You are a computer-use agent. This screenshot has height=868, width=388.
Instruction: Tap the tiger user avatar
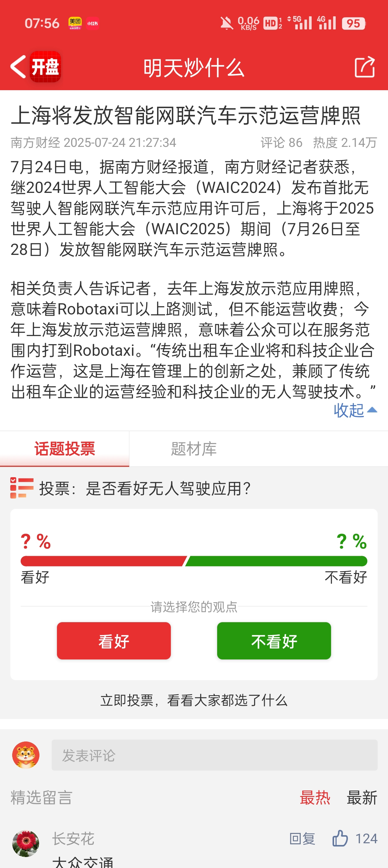coord(26,755)
